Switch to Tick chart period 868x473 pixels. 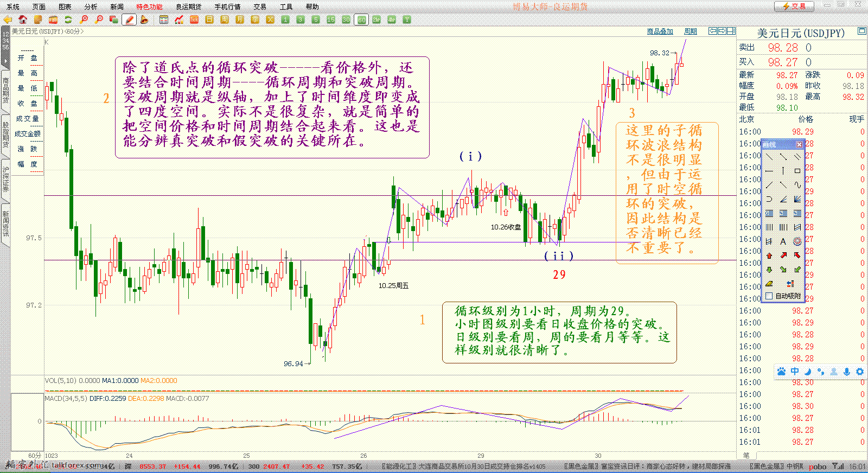pos(194,20)
